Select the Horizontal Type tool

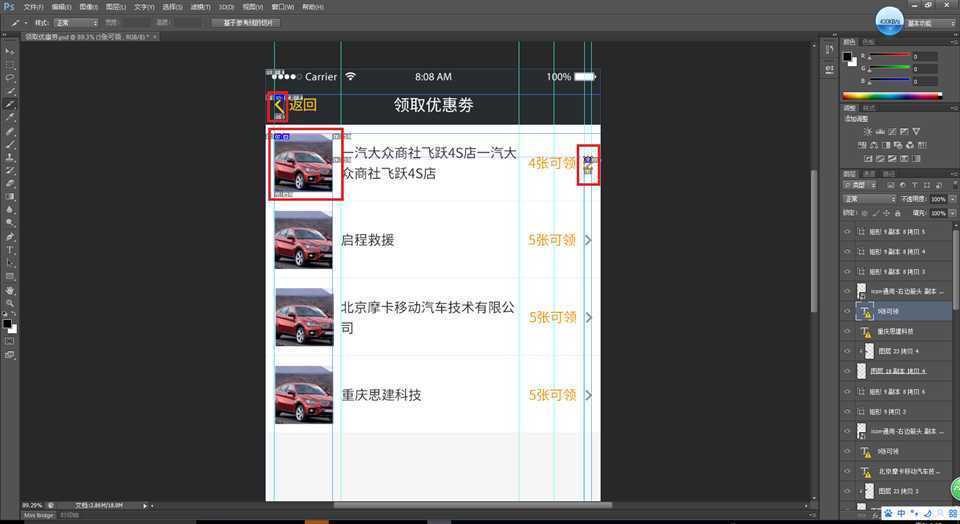pyautogui.click(x=10, y=250)
